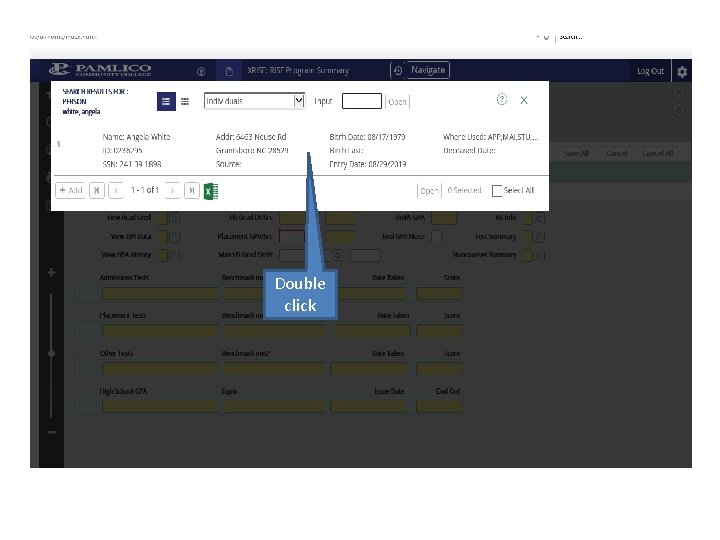Check the Select All checkbox
The width and height of the screenshot is (720, 540).
(496, 191)
